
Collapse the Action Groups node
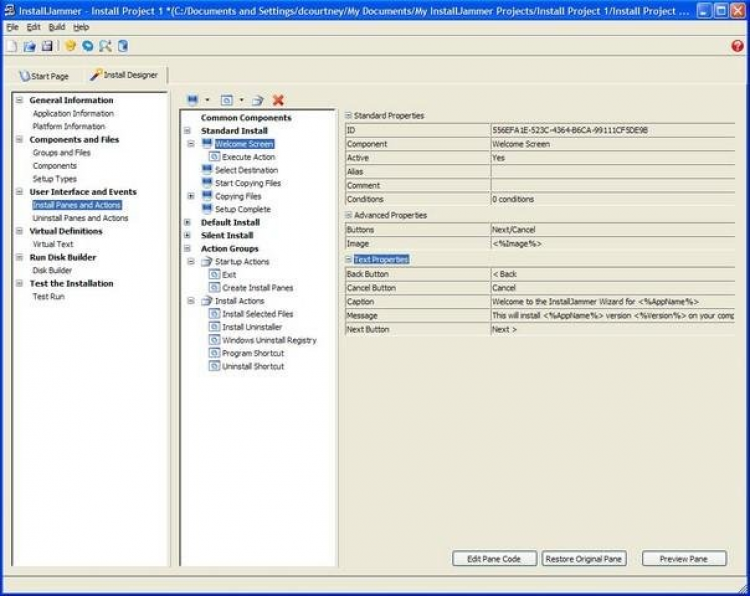[x=188, y=248]
